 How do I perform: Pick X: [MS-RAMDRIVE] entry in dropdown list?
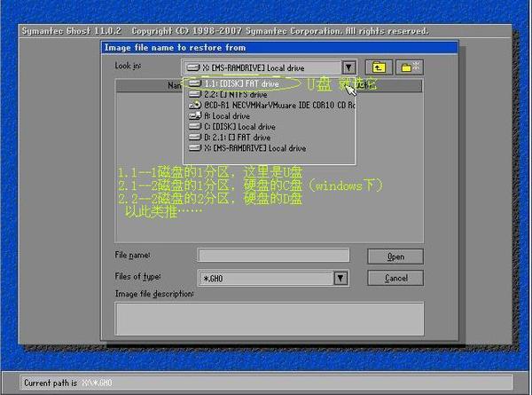tap(270, 148)
